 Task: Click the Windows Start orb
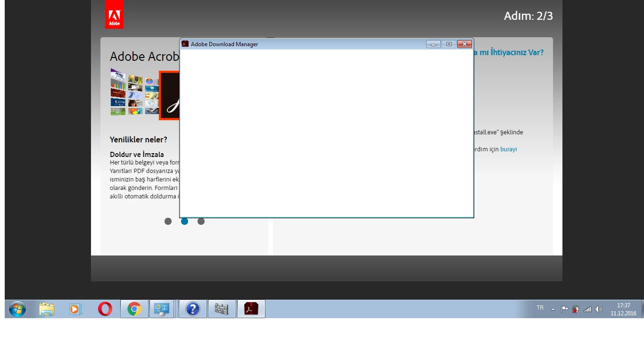pyautogui.click(x=17, y=309)
